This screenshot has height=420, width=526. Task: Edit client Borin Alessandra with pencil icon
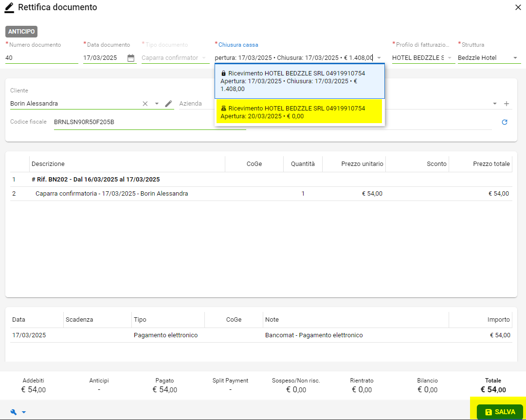pos(168,104)
